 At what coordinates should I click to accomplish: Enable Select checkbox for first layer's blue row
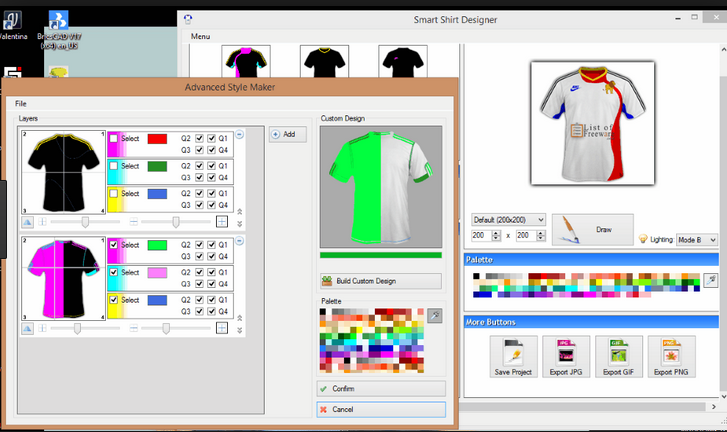pyautogui.click(x=114, y=193)
